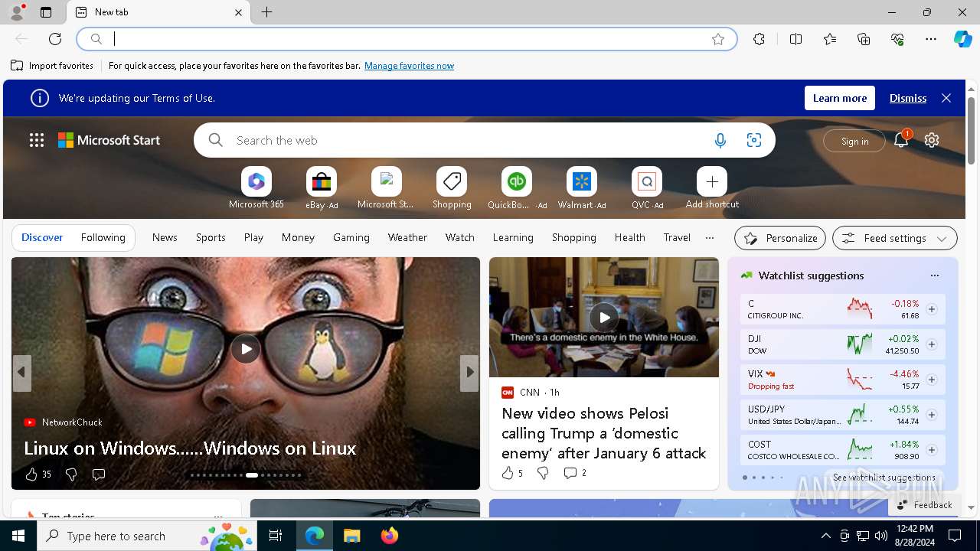Open Task View on taskbar

pos(276,536)
